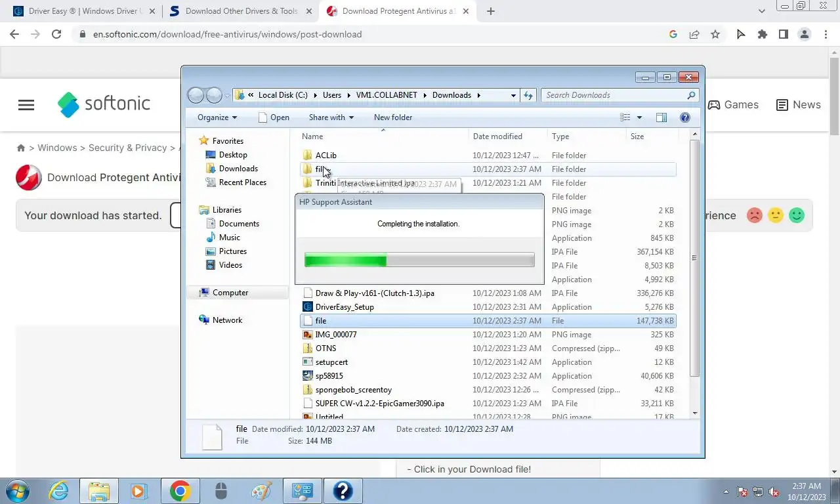
Task: Click the browser Back button
Action: click(14, 34)
